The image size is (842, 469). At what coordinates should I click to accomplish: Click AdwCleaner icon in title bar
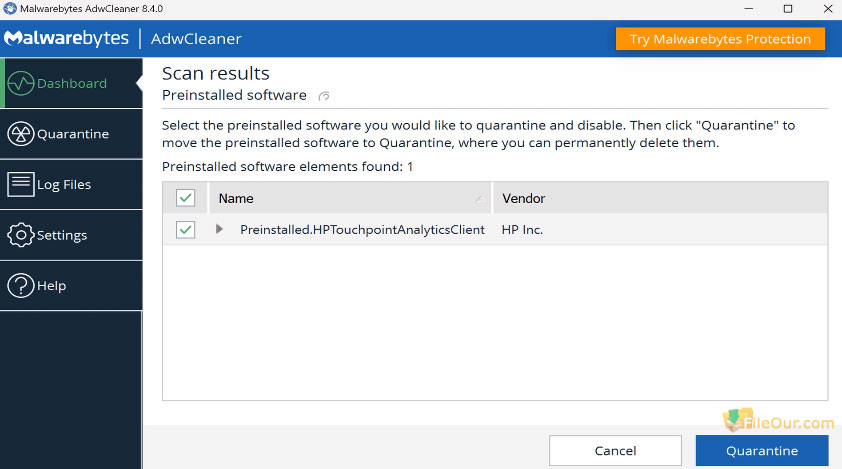coord(10,9)
